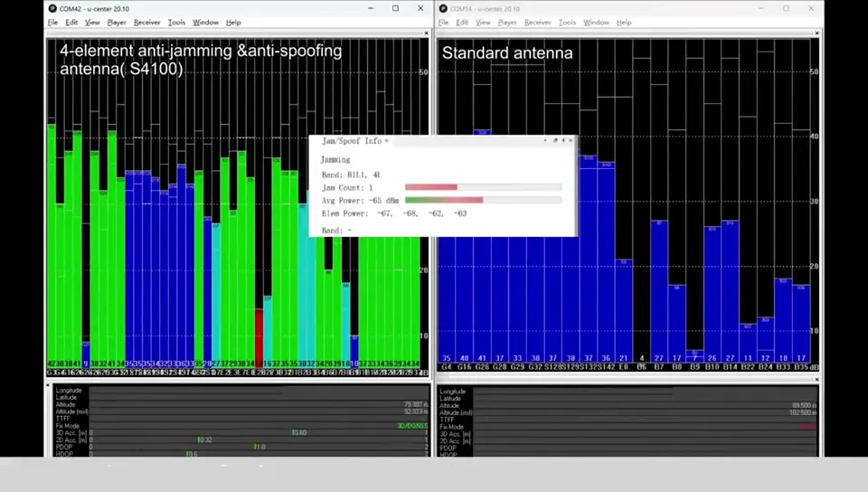
Task: Click the "Band: B1L1" line
Action: click(x=351, y=175)
